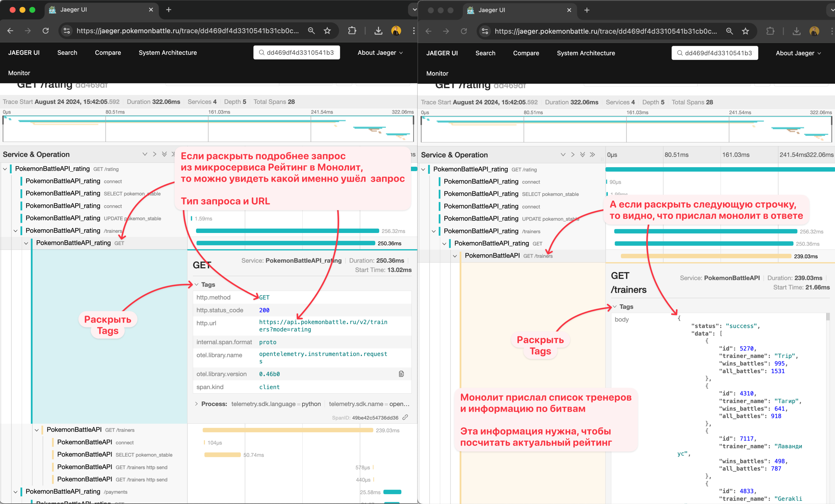Collapse the Tags section in left span detail
The image size is (835, 504).
click(x=197, y=284)
